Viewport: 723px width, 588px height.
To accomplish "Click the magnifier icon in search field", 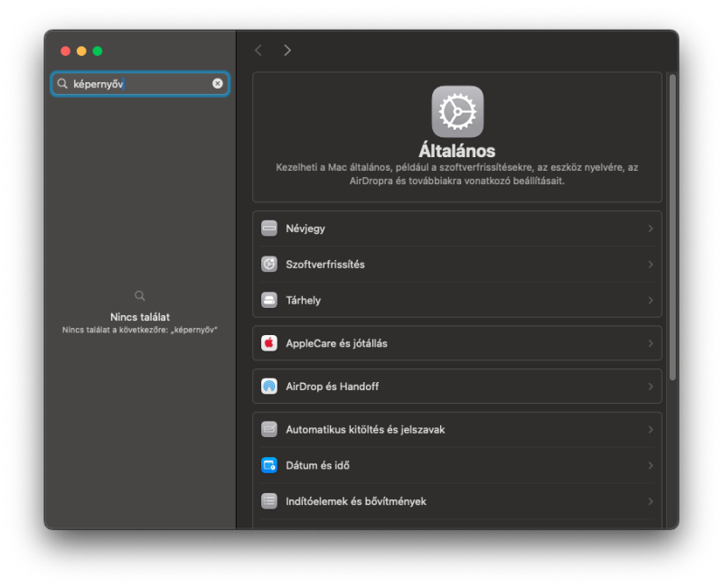I will [x=62, y=83].
